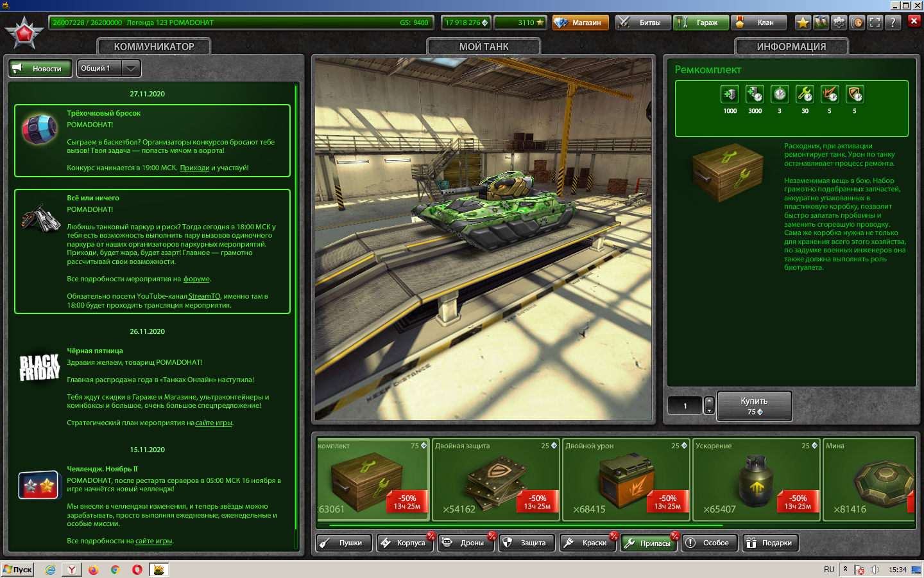Launch Internet Explorer from the taskbar

[x=50, y=570]
